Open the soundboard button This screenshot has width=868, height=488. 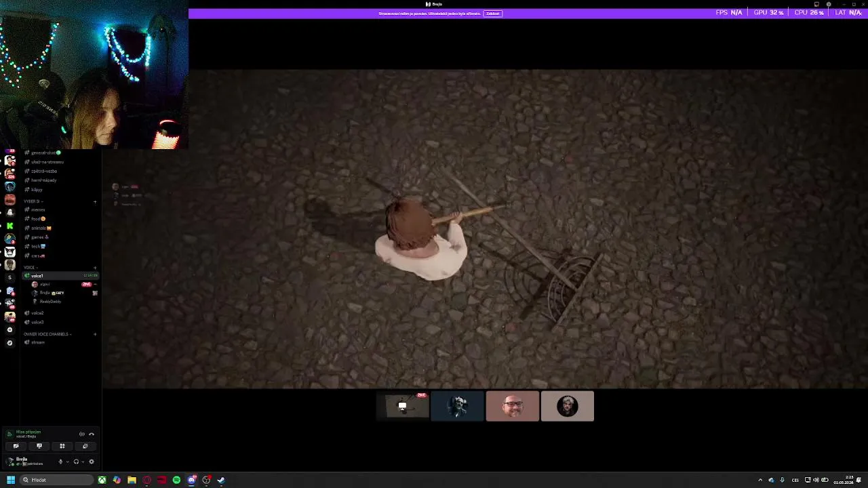pyautogui.click(x=85, y=446)
